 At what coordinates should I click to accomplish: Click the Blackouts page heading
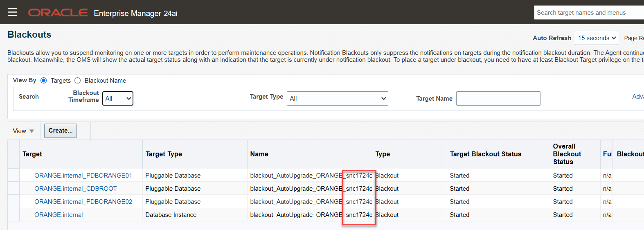click(x=29, y=34)
